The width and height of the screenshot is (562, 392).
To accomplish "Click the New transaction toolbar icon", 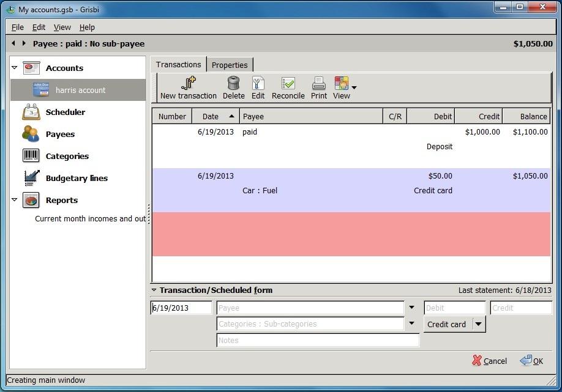I will coord(188,84).
